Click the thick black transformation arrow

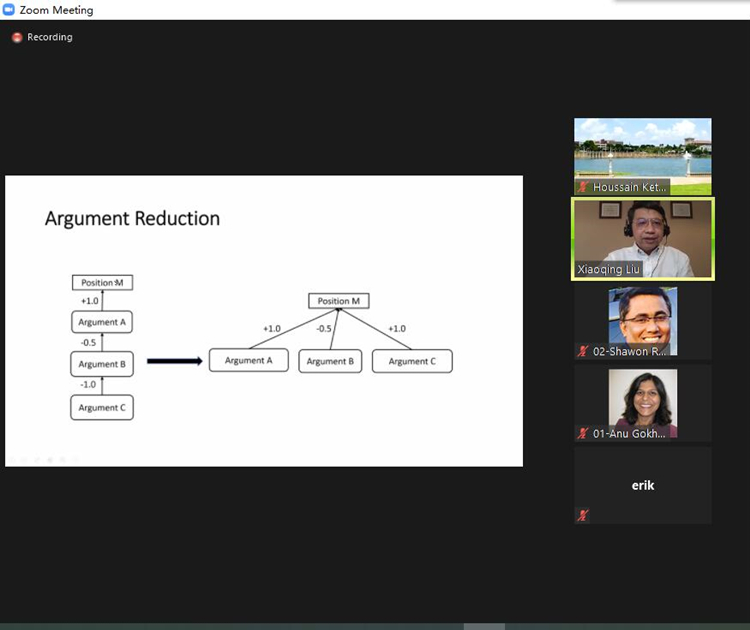[x=175, y=361]
